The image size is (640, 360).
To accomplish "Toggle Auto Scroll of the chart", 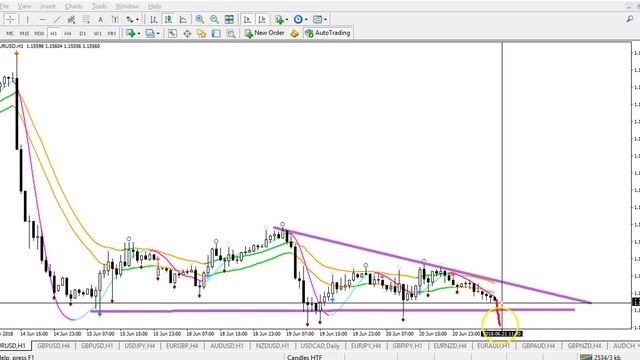I will [247, 19].
